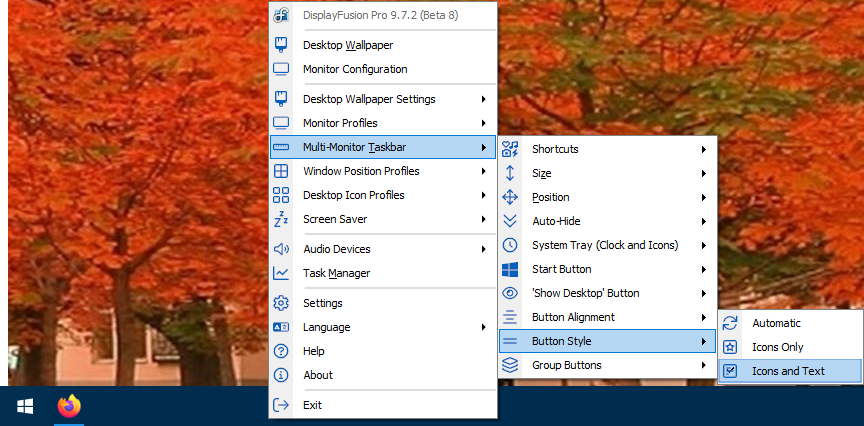
Task: Open the About menu entry
Action: (x=318, y=375)
